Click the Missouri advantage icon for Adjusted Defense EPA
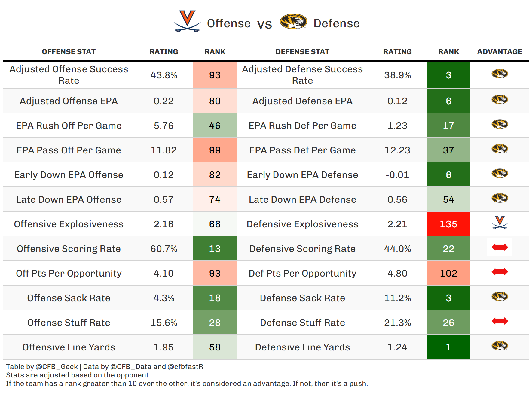The height and width of the screenshot is (394, 532). point(500,99)
